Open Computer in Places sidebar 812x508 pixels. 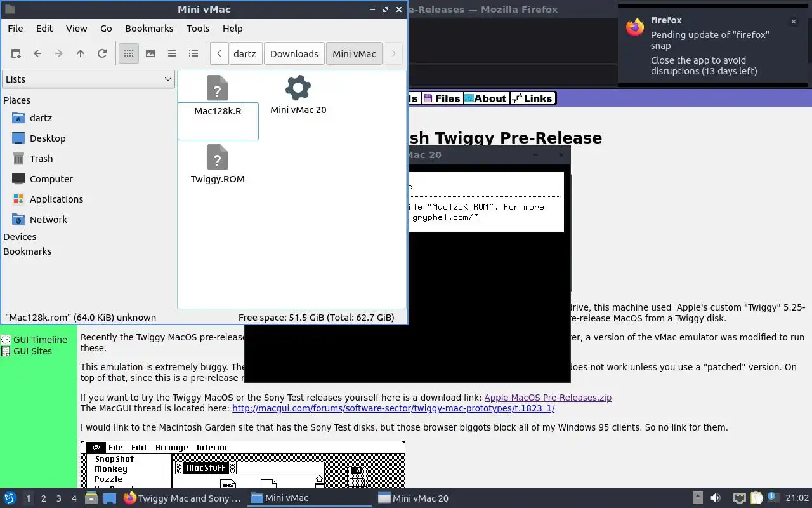tap(51, 179)
